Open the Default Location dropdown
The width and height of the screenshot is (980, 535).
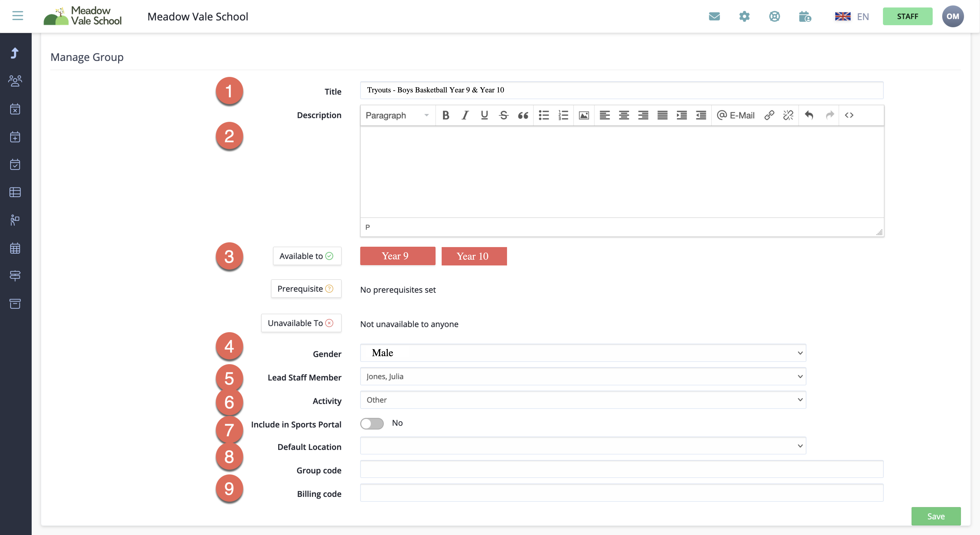pyautogui.click(x=583, y=446)
